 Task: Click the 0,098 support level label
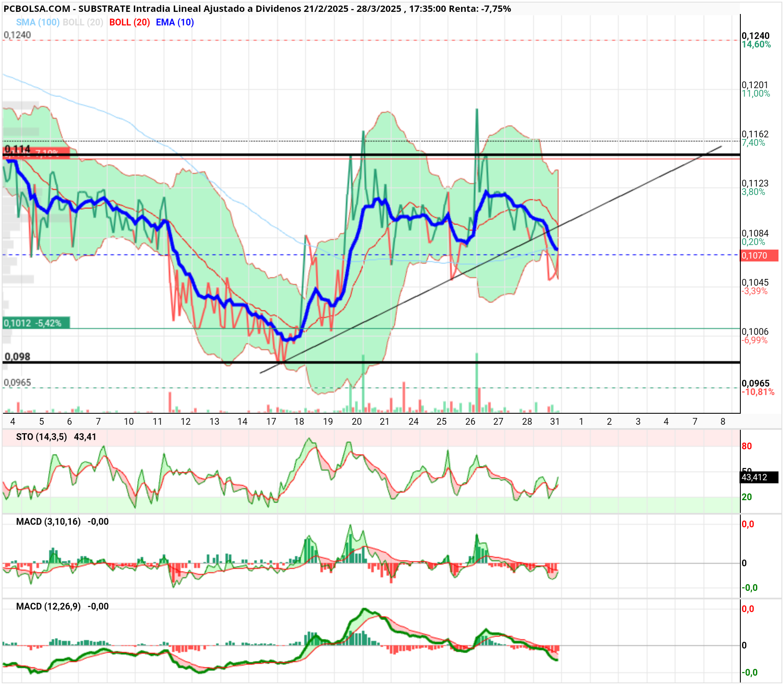(17, 356)
